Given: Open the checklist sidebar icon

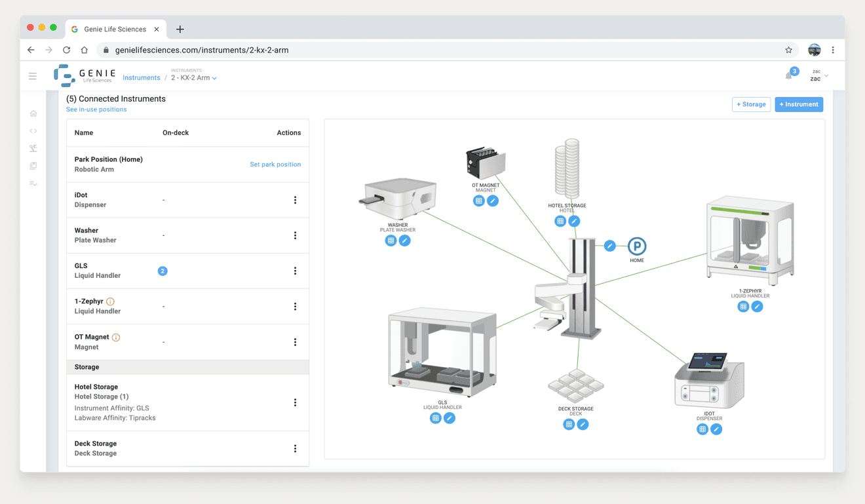Looking at the screenshot, I should pos(33,184).
